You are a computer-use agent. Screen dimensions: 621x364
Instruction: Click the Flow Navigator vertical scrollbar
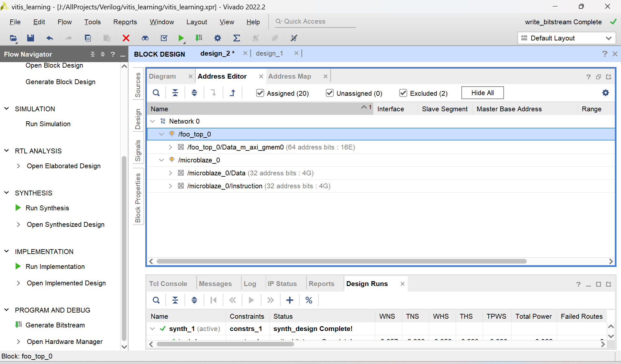tap(124, 248)
